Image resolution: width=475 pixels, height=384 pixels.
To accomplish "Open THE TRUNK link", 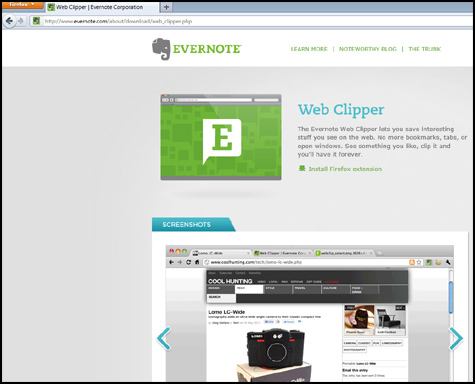I will (425, 49).
